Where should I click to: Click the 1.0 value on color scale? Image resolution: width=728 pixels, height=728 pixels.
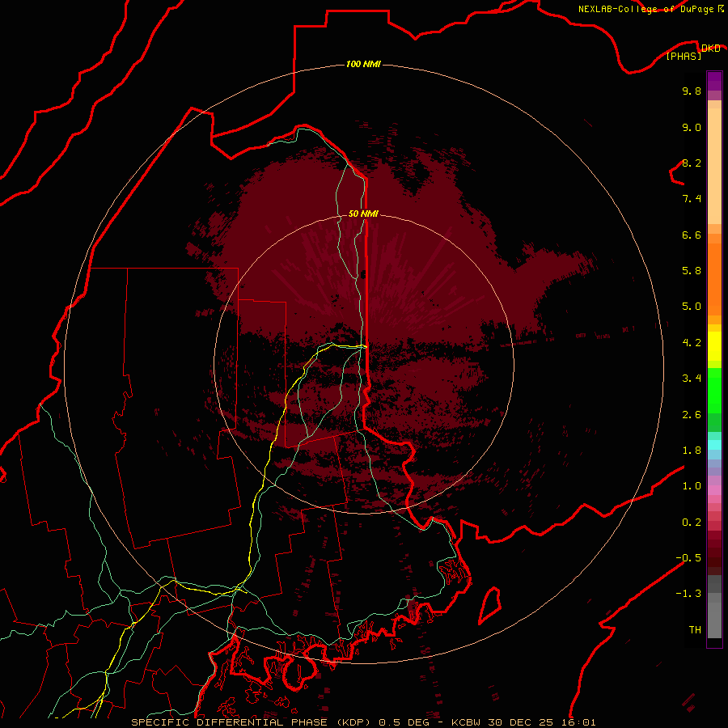point(692,486)
